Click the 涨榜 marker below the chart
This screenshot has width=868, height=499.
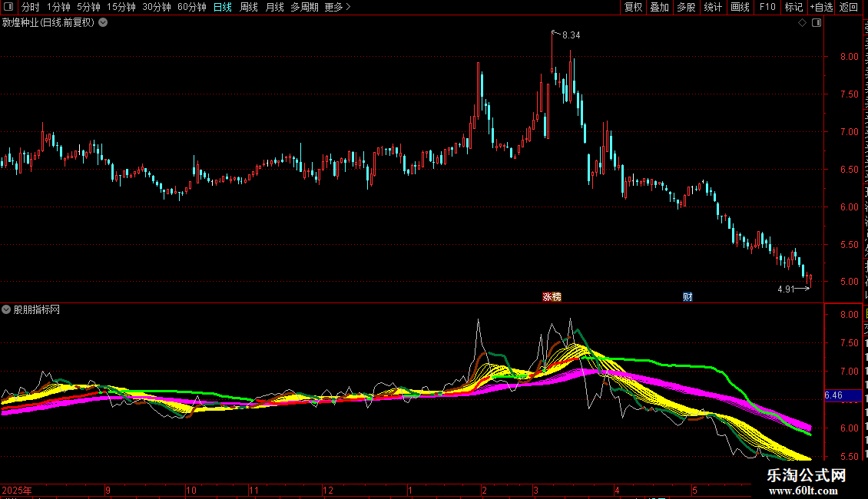pos(552,297)
